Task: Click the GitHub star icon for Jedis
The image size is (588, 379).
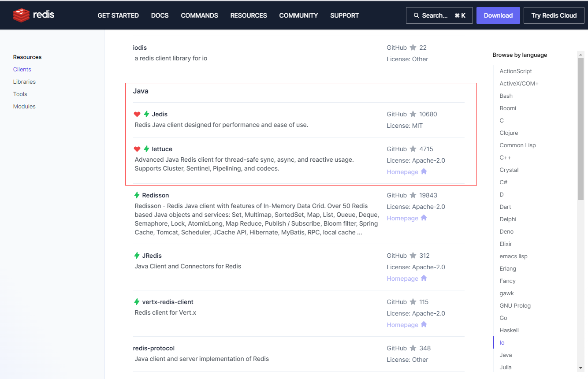Action: 413,114
